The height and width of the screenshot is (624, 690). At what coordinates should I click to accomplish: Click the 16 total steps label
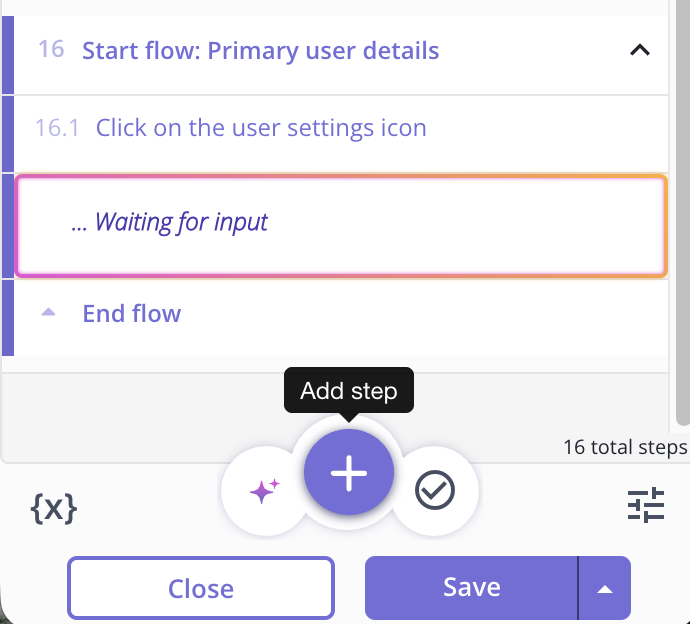624,447
